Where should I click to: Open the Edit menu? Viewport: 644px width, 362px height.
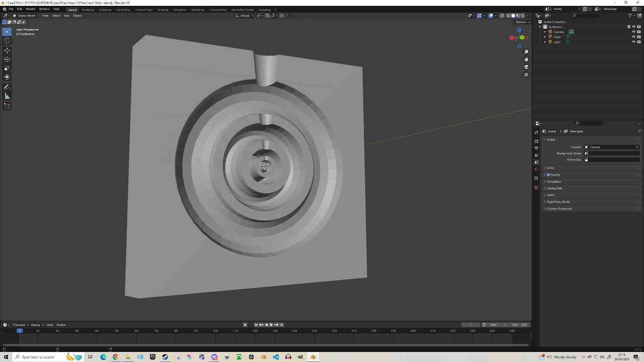[x=19, y=9]
